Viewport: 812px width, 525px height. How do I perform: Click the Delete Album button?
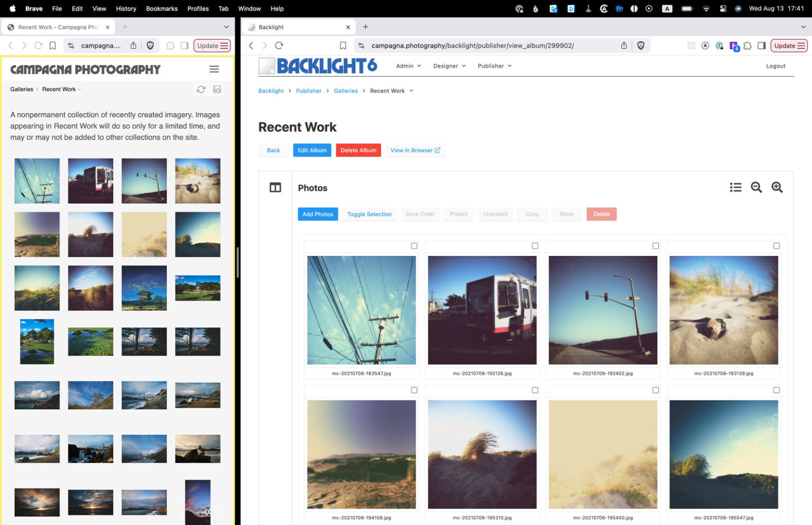(x=358, y=150)
